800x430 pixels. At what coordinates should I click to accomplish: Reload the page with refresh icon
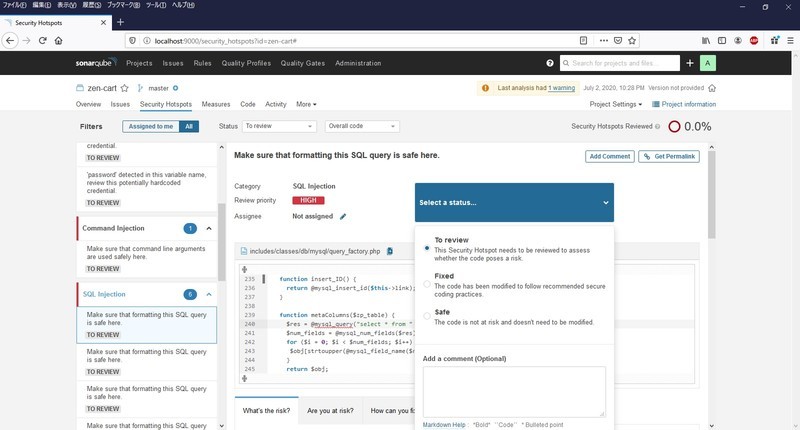[43, 41]
